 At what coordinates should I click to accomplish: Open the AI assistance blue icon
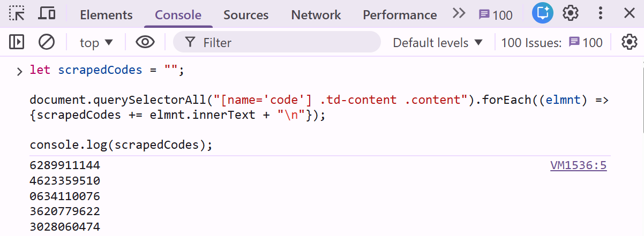(542, 14)
